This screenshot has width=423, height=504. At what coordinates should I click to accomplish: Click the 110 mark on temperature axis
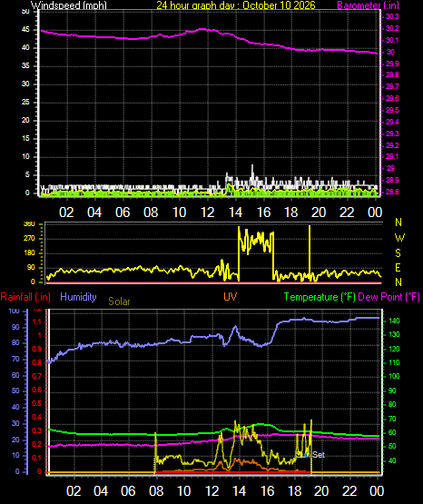(x=394, y=363)
